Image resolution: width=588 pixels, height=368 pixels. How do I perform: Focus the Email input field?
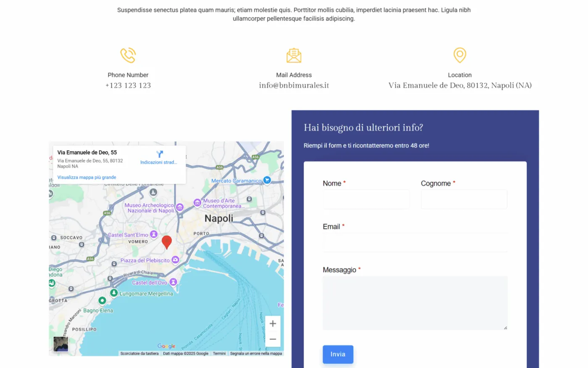click(415, 243)
